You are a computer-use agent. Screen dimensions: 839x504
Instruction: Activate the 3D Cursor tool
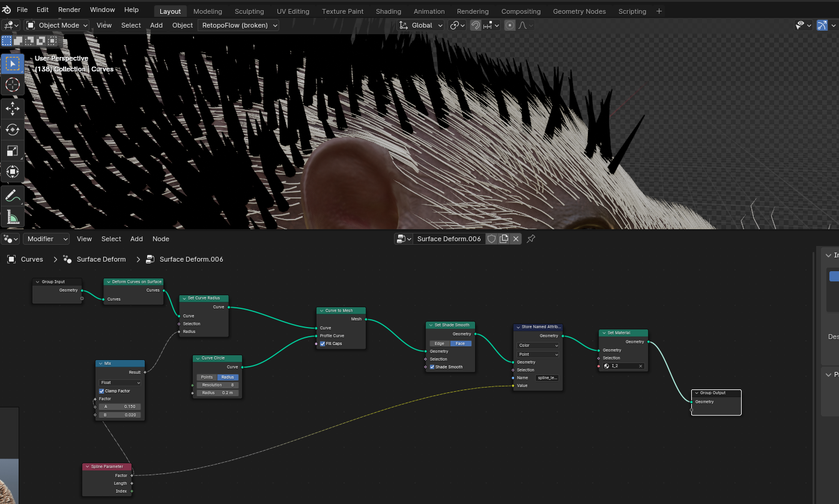pyautogui.click(x=13, y=85)
